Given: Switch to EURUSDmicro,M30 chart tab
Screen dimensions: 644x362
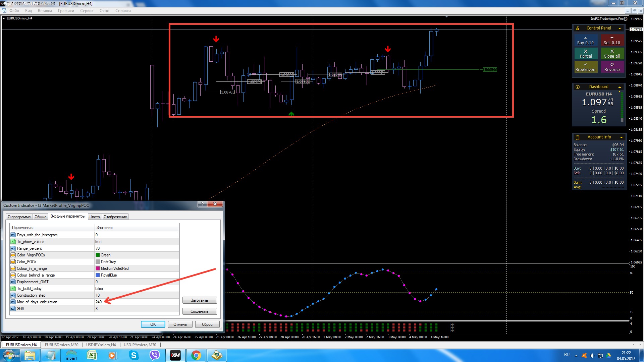Looking at the screenshot, I should tap(62, 345).
